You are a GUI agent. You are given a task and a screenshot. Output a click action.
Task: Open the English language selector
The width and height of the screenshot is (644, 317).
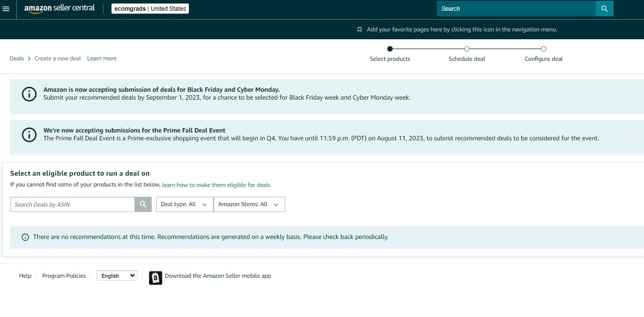117,276
